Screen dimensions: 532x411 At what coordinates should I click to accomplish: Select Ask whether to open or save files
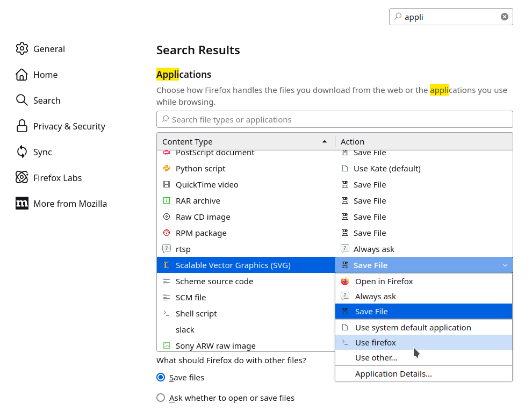[161, 398]
